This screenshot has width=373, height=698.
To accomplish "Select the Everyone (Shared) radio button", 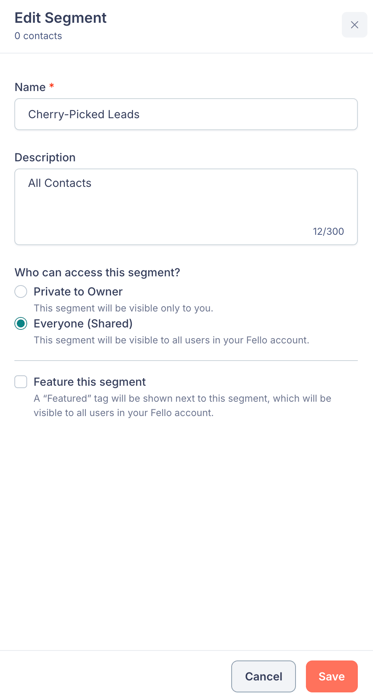I will point(20,324).
